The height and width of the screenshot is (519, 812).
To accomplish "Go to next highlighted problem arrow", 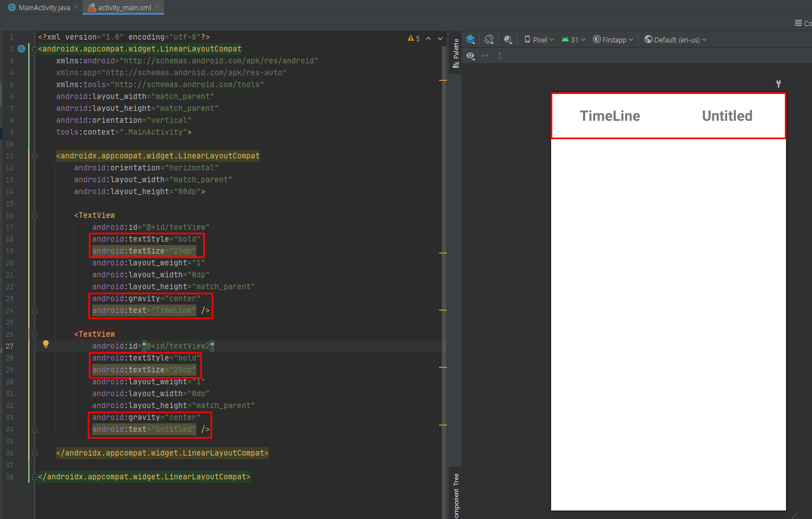I will coord(440,38).
